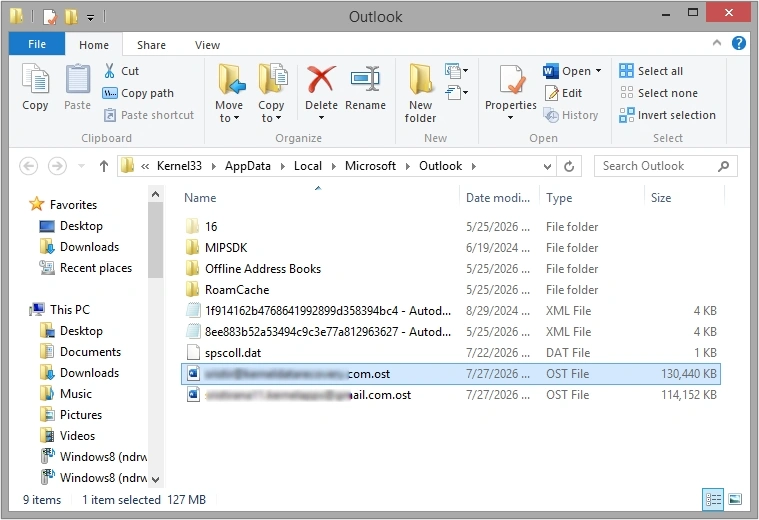Go forward with the Forward arrow button
Image resolution: width=759 pixels, height=520 pixels.
(x=57, y=166)
